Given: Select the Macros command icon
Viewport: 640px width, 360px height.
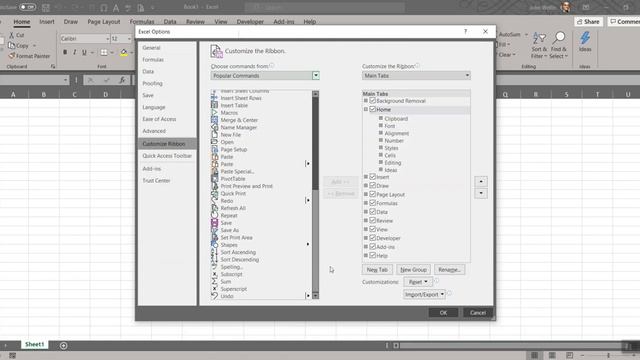Looking at the screenshot, I should click(x=214, y=112).
